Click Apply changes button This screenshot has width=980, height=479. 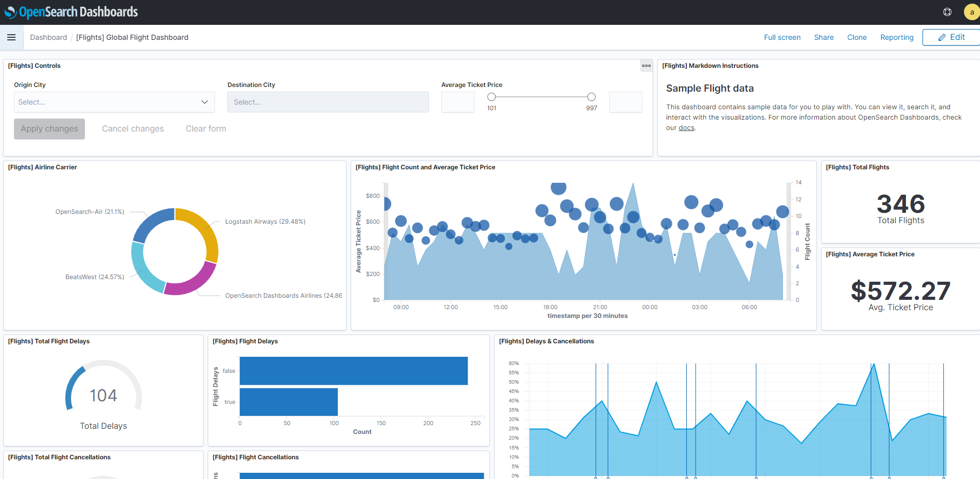click(x=49, y=129)
